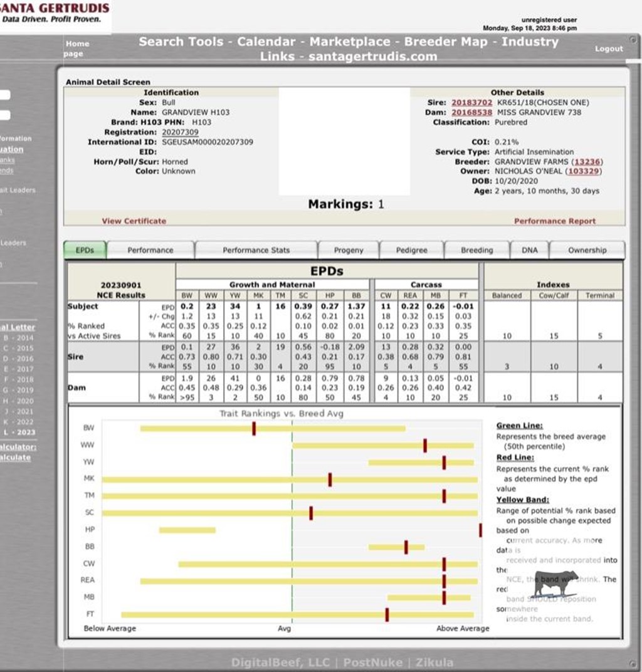This screenshot has width=642, height=672.
Task: Click the BW column header
Action: 187,295
